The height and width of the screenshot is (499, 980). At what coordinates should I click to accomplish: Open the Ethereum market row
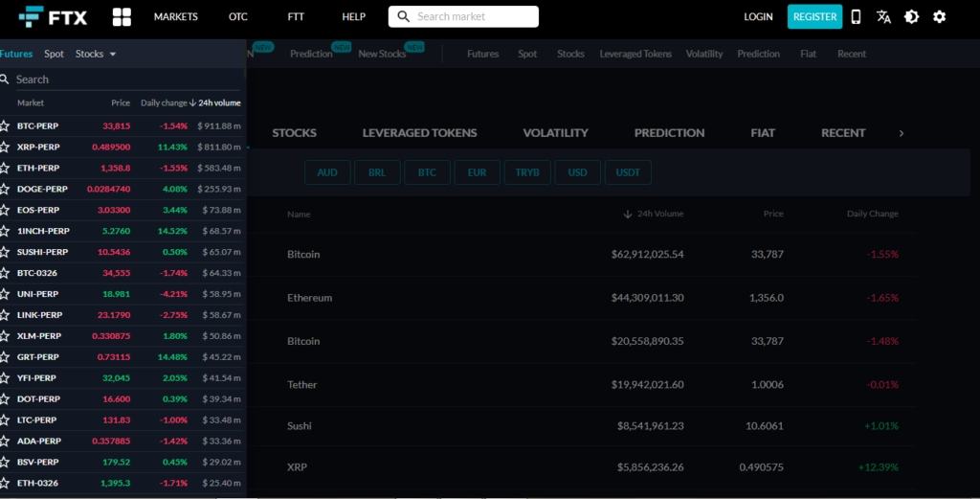point(581,298)
